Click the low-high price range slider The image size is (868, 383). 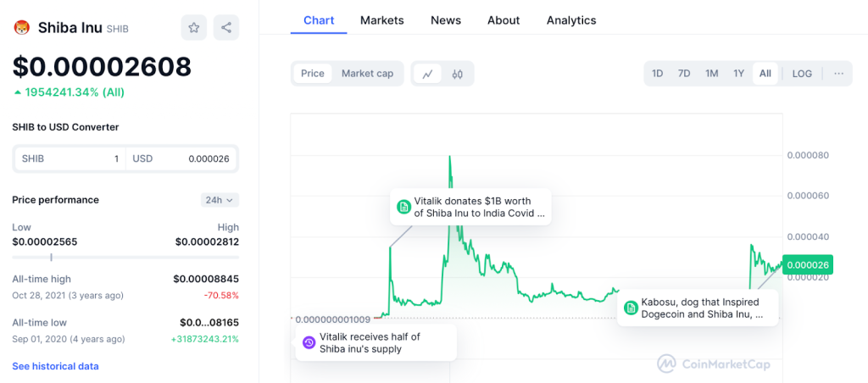[x=125, y=257]
